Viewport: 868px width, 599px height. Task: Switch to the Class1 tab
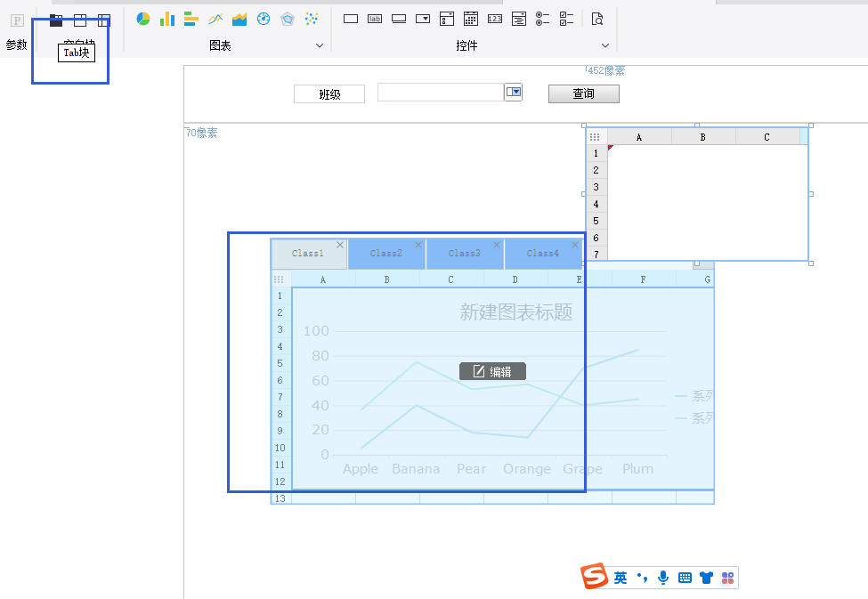(308, 254)
